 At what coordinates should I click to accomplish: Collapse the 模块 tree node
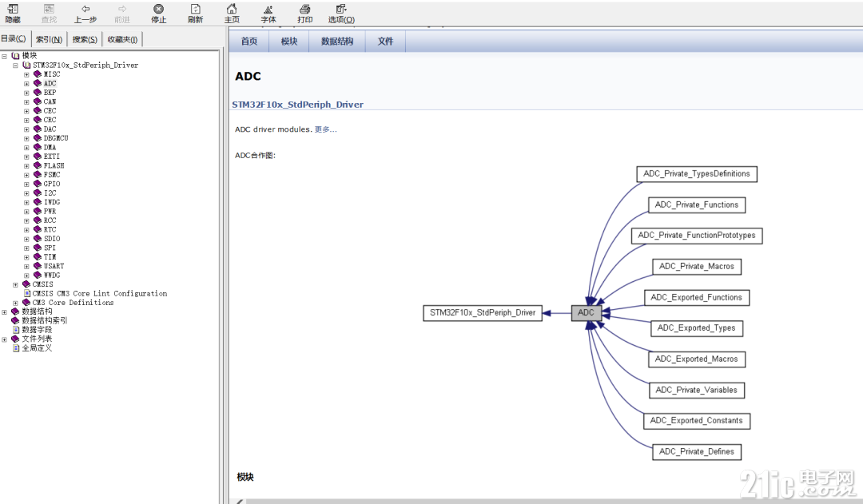click(x=5, y=56)
